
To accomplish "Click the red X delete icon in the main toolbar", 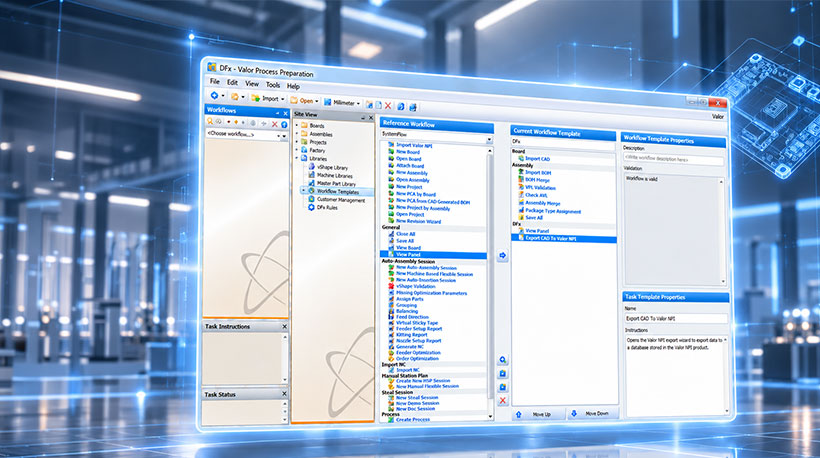I will pyautogui.click(x=388, y=106).
